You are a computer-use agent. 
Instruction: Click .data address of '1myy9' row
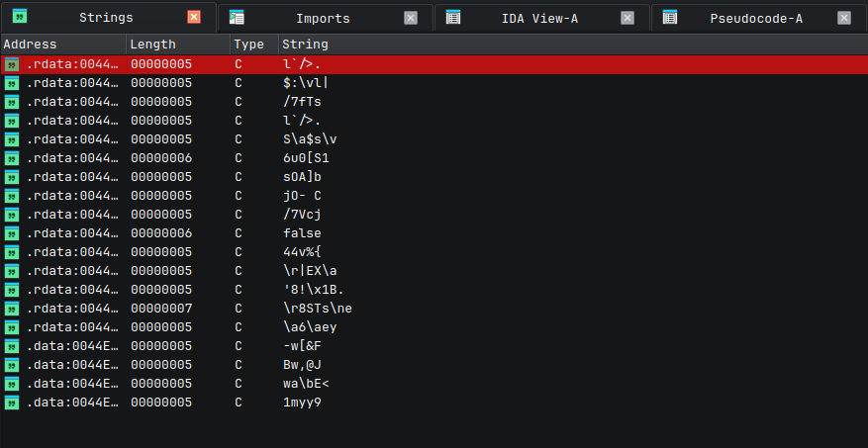click(x=72, y=403)
